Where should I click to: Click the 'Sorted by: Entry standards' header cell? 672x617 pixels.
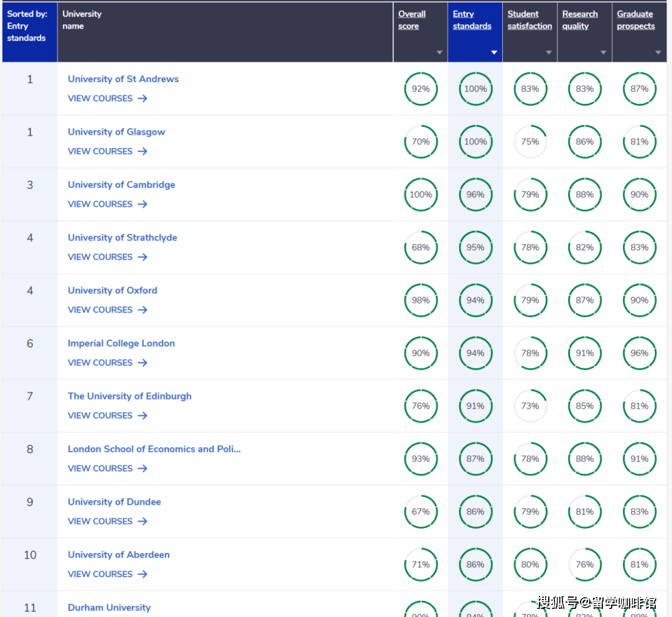pyautogui.click(x=30, y=32)
